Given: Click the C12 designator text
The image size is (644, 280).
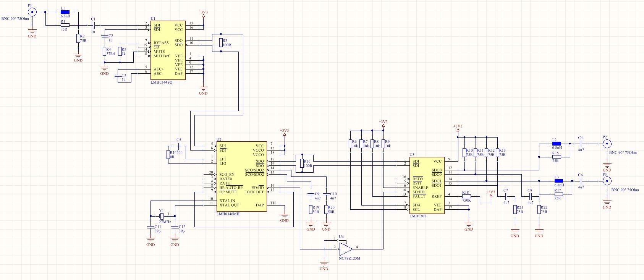Looking at the screenshot, I should click(x=182, y=227).
